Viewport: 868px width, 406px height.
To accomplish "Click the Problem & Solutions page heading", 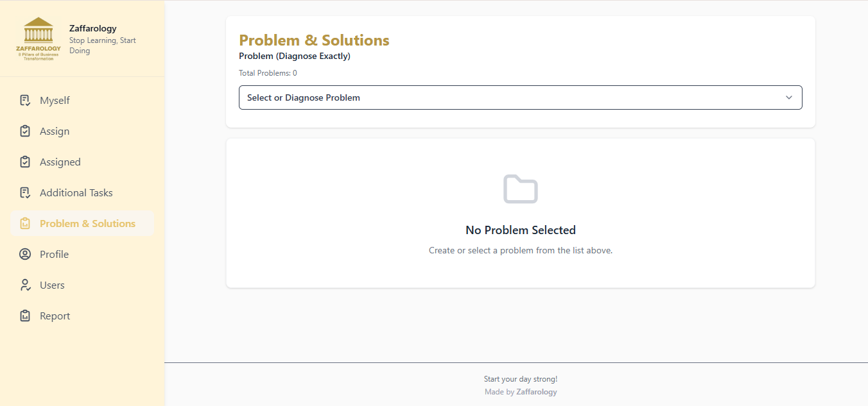I will 314,40.
